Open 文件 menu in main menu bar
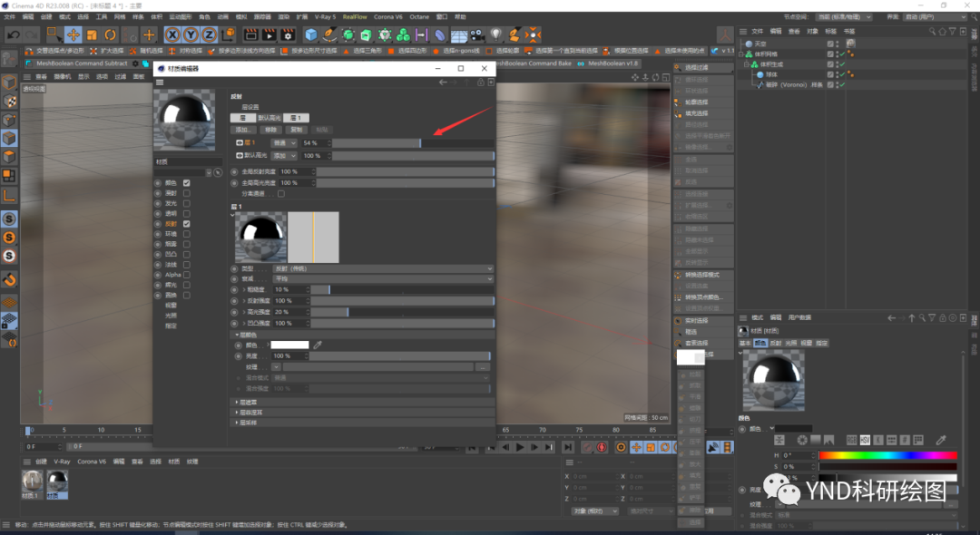The image size is (980, 535). tap(9, 17)
